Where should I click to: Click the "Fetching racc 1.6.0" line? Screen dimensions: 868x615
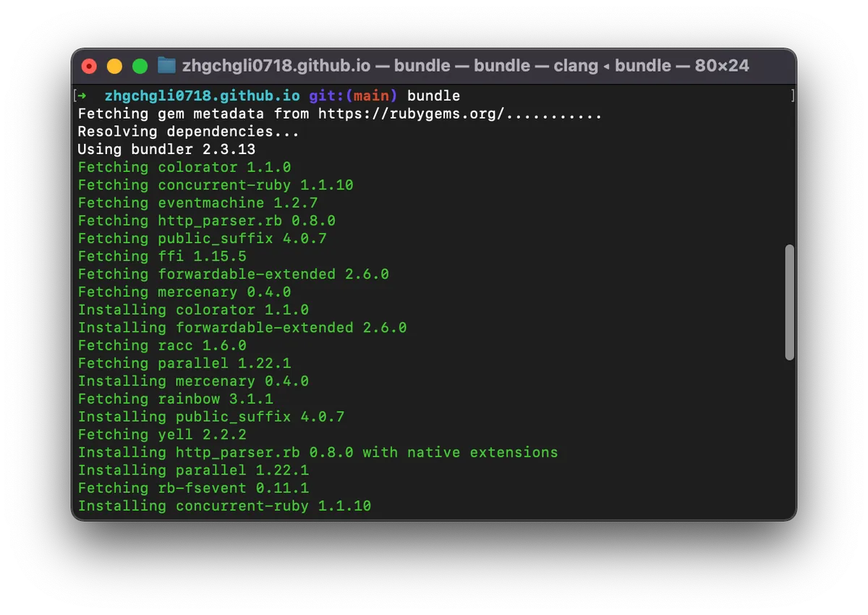(162, 345)
